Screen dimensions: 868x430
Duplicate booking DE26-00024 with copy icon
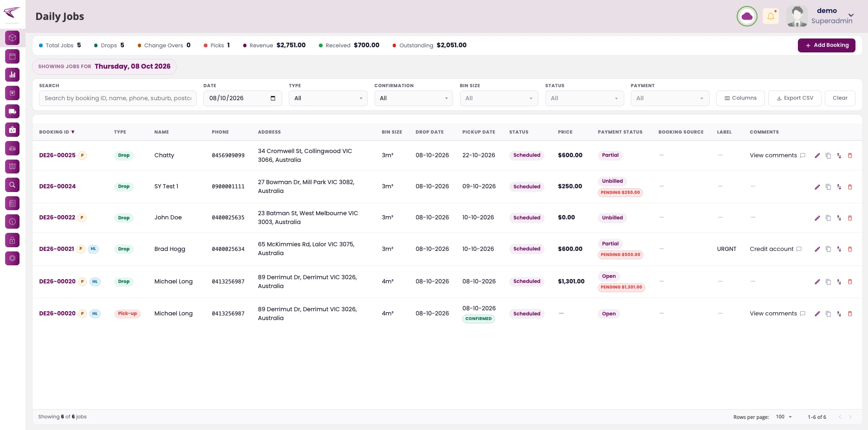click(828, 187)
